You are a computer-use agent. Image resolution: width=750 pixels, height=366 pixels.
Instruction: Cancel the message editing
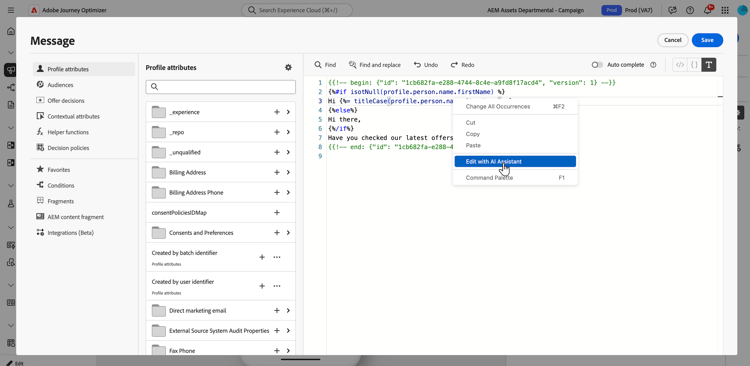click(673, 40)
